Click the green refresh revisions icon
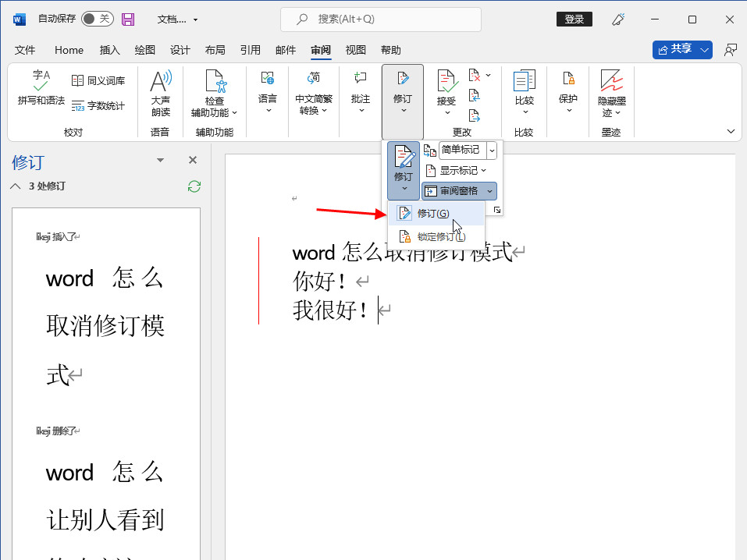747x560 pixels. pyautogui.click(x=194, y=186)
